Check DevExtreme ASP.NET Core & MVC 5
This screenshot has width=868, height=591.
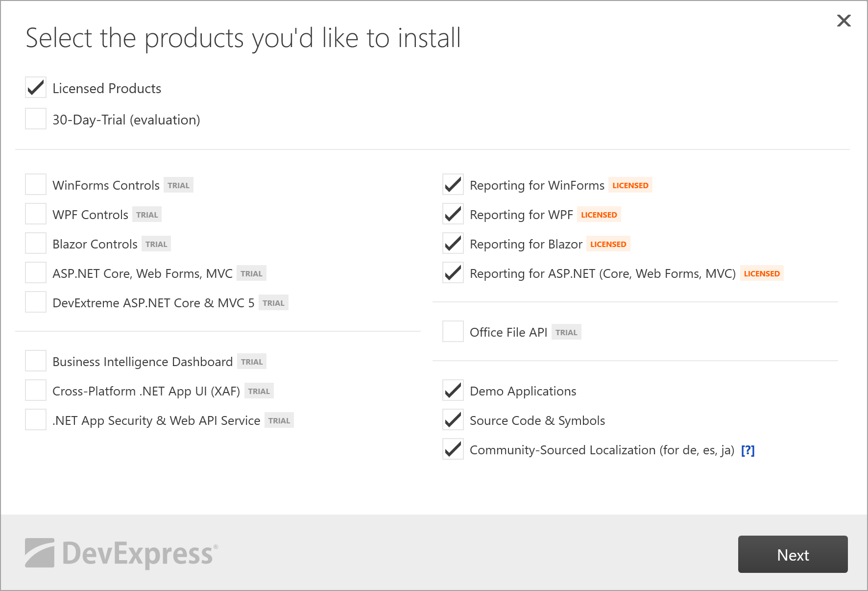pos(36,302)
